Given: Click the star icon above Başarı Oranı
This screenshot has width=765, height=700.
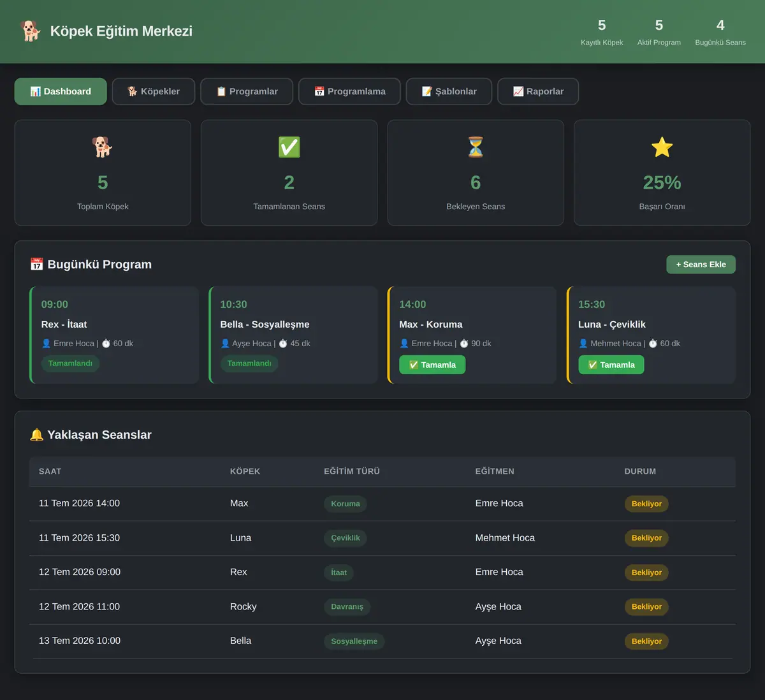Looking at the screenshot, I should click(662, 147).
